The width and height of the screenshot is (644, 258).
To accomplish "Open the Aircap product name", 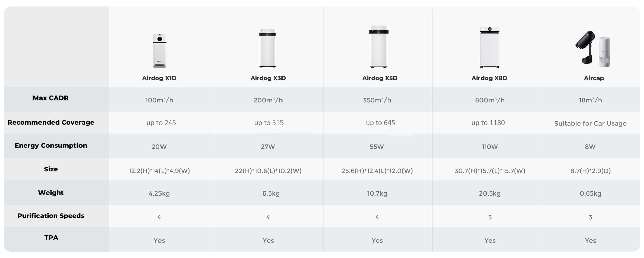I will (x=594, y=78).
